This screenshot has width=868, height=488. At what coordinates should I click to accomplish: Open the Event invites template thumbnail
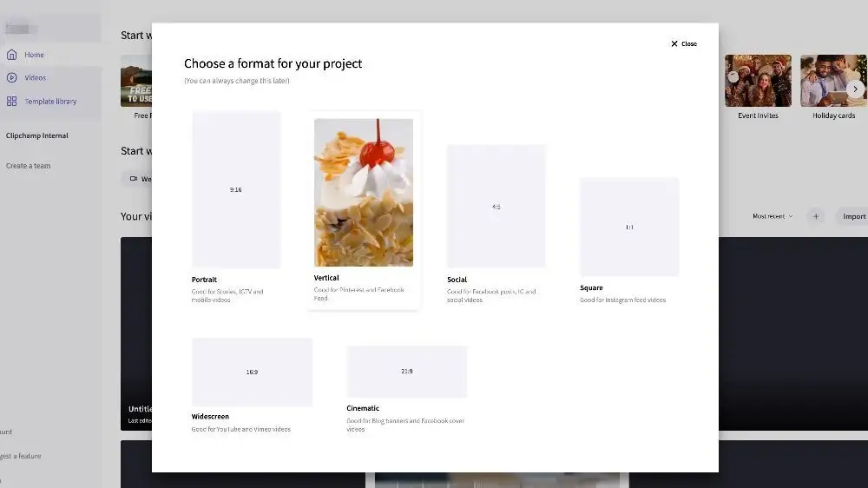(x=758, y=80)
